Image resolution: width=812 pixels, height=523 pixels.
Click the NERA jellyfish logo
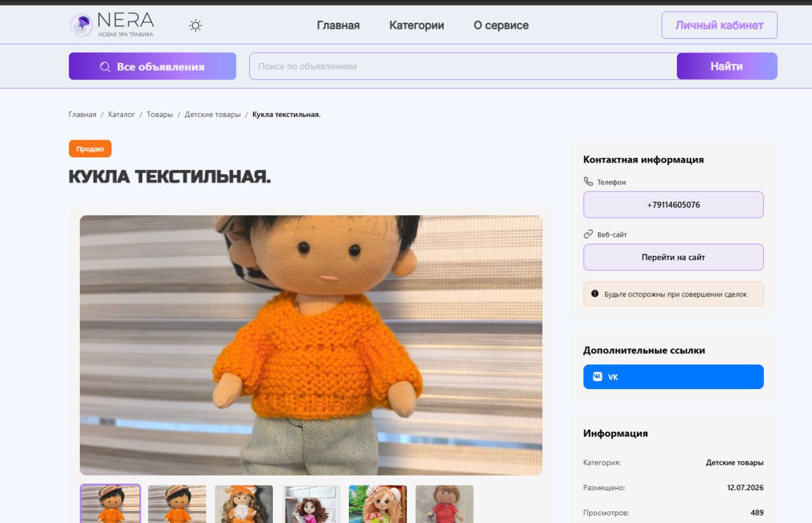[81, 25]
